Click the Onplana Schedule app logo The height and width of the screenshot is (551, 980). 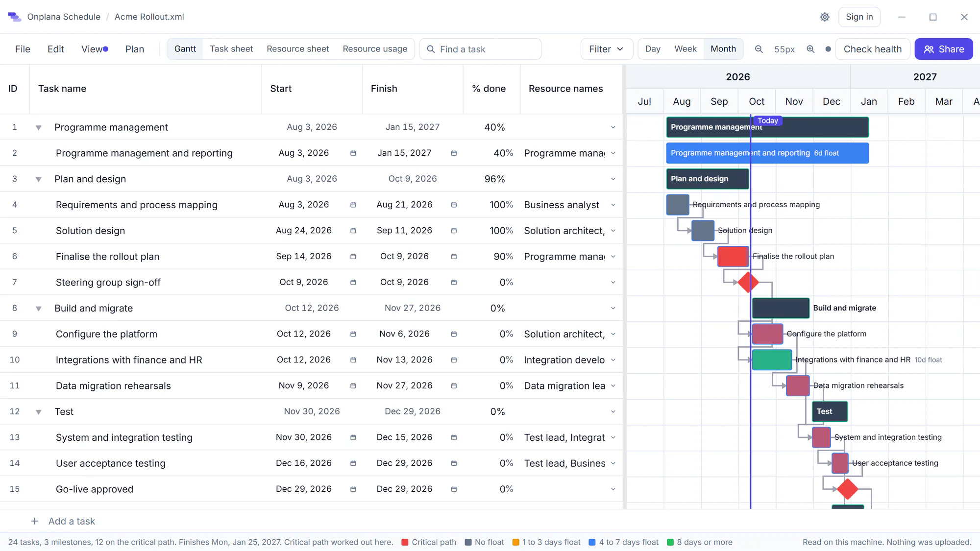click(x=14, y=17)
